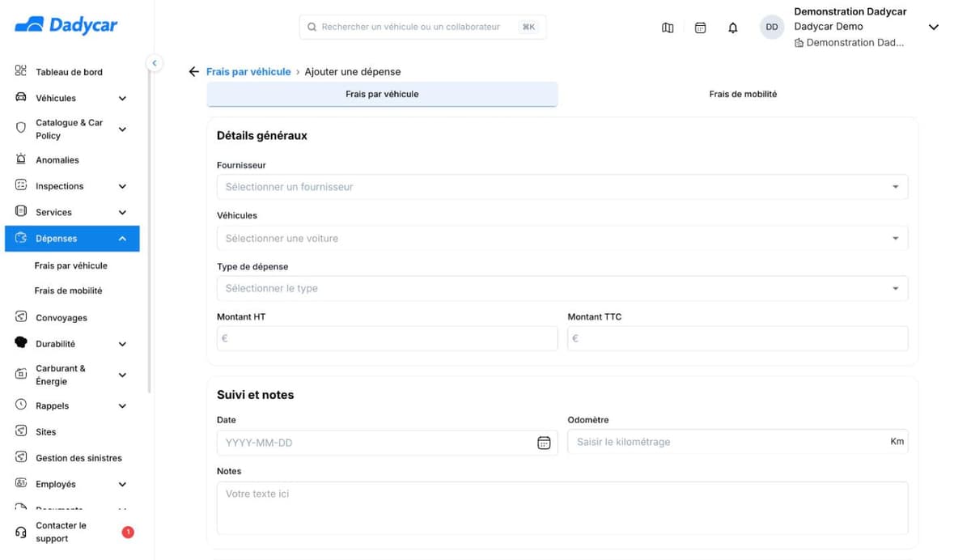Focus the vehicle search box

(x=422, y=27)
